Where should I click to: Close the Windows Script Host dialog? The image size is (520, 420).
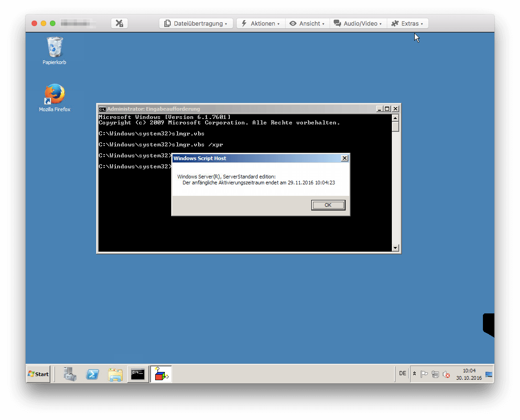[x=345, y=158]
